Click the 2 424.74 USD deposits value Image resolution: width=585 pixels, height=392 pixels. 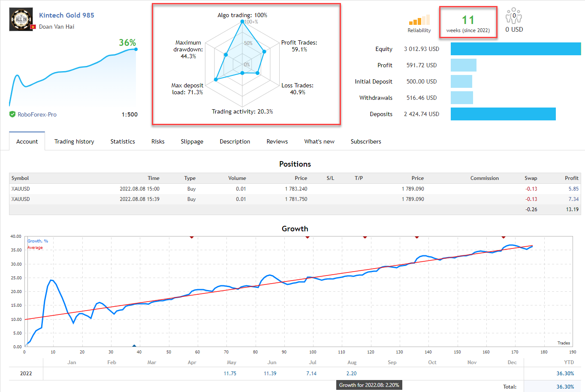[422, 114]
